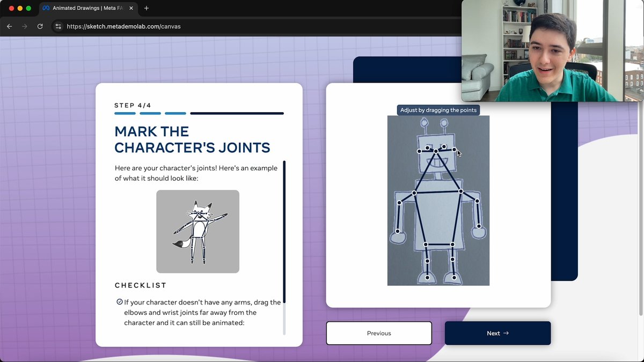The height and width of the screenshot is (362, 644).
Task: Click the longest dark step progress bar
Action: point(237,113)
